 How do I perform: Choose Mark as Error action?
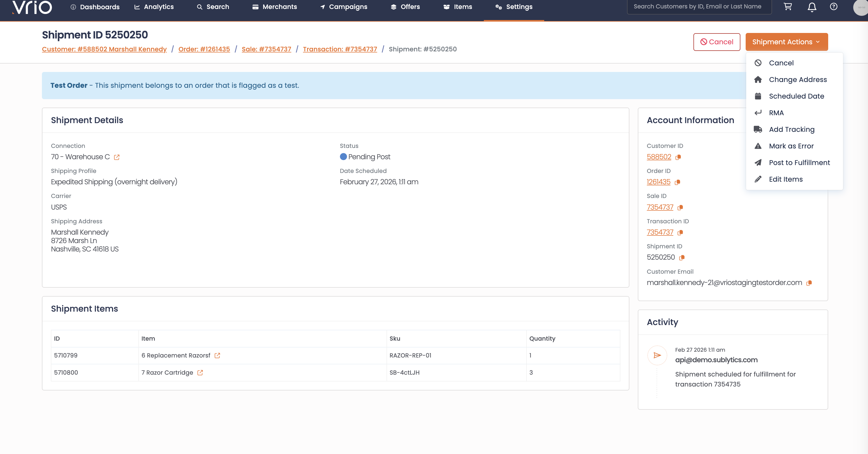click(791, 146)
